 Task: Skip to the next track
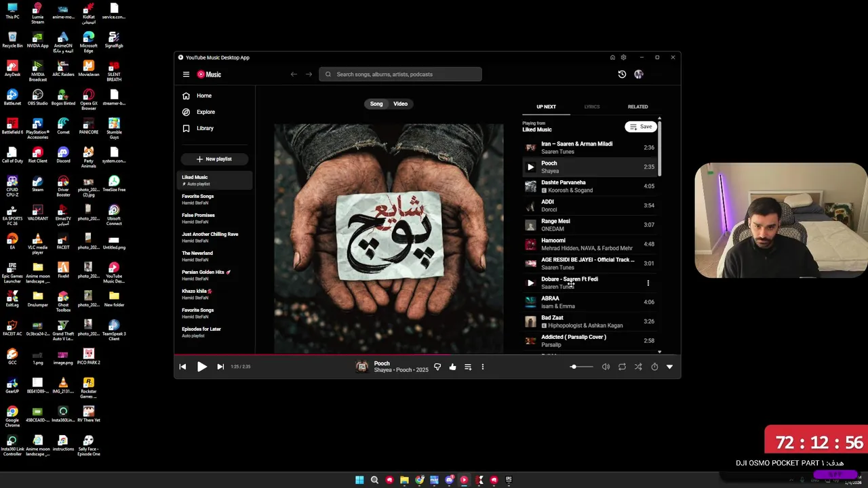click(220, 367)
